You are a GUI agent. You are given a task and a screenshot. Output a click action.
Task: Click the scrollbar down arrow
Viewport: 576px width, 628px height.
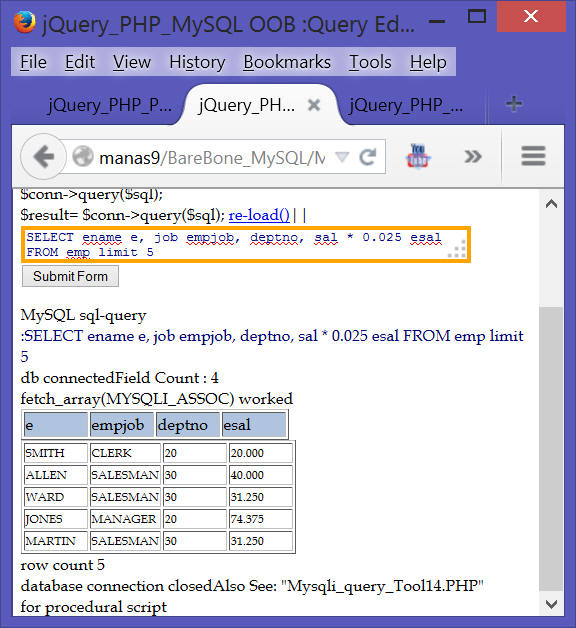pyautogui.click(x=552, y=604)
